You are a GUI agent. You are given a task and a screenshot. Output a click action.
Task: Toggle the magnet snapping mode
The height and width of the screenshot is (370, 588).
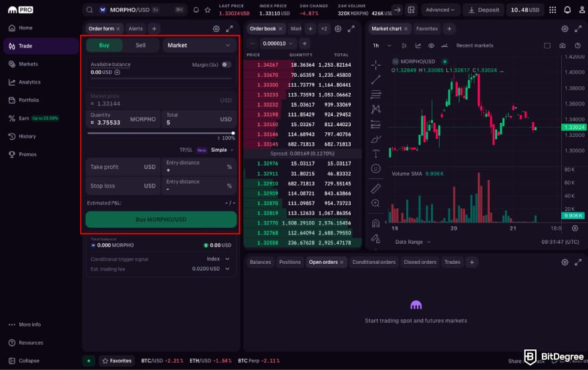(x=376, y=224)
